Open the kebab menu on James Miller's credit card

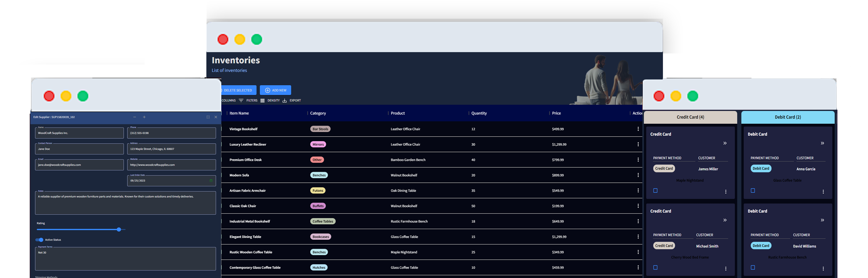pyautogui.click(x=726, y=191)
